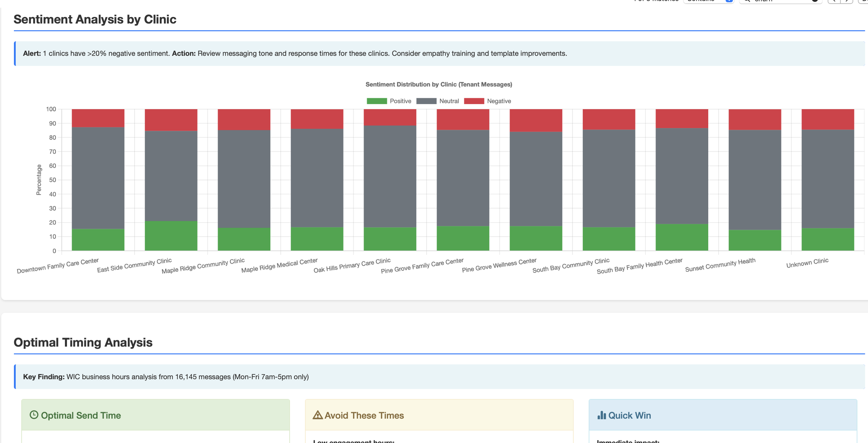Toggle the Positive series via its legend label

(x=400, y=101)
